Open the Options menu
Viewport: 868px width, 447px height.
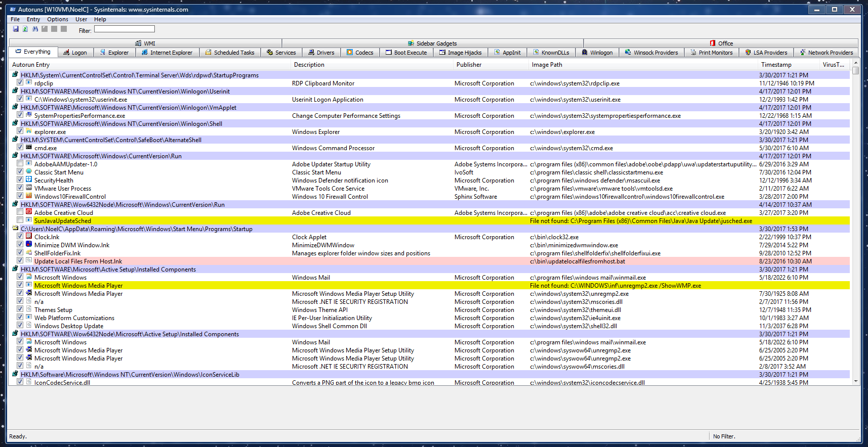coord(58,19)
